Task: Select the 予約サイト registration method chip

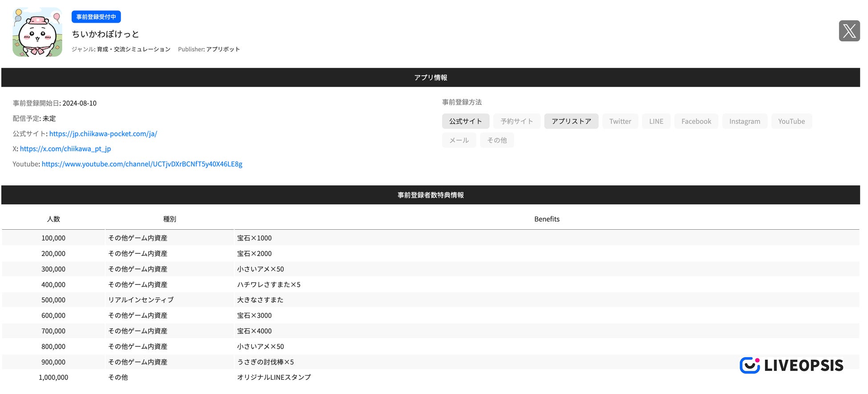Action: (517, 121)
